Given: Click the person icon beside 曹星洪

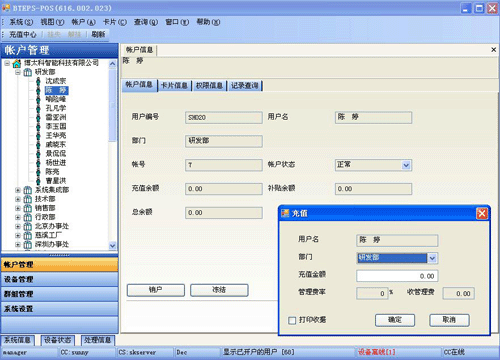Looking at the screenshot, I should click(38, 181).
